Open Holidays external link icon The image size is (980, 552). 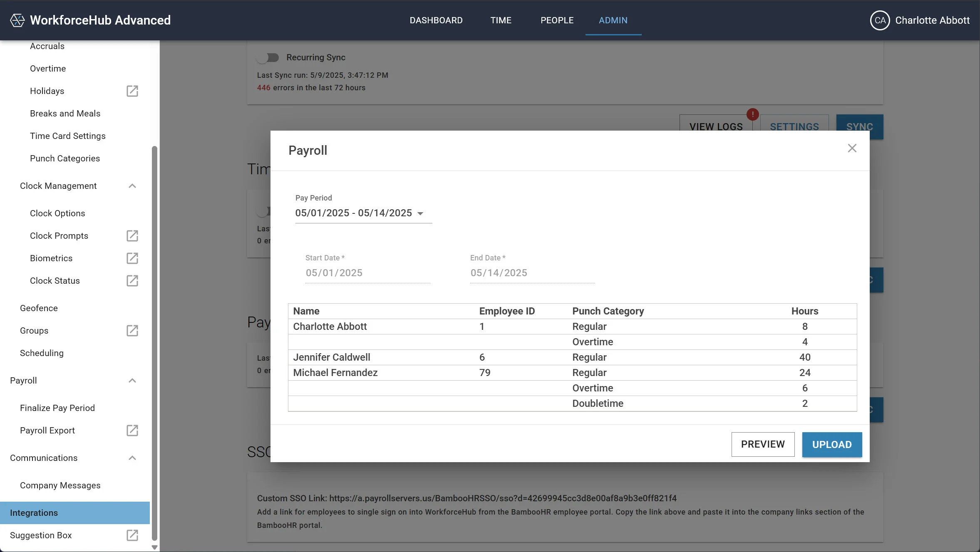pyautogui.click(x=132, y=91)
